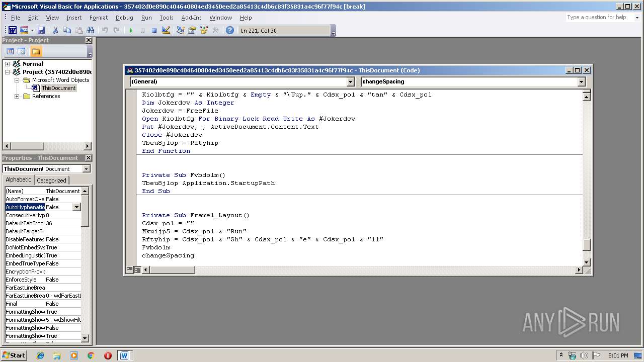Click the Toggle Folders icon
The image size is (644, 362).
tap(36, 51)
